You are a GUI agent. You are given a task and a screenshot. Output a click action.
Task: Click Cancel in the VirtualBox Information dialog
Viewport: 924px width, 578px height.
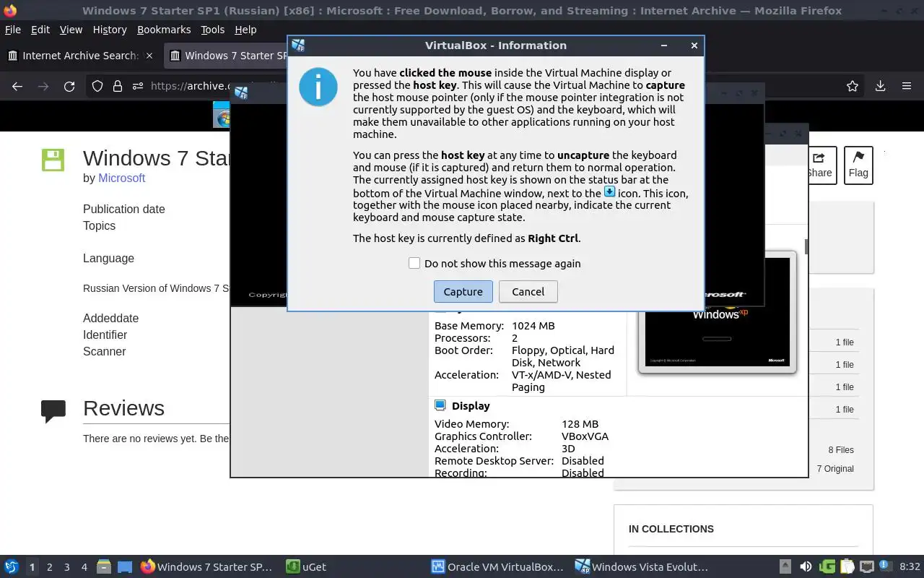tap(528, 292)
